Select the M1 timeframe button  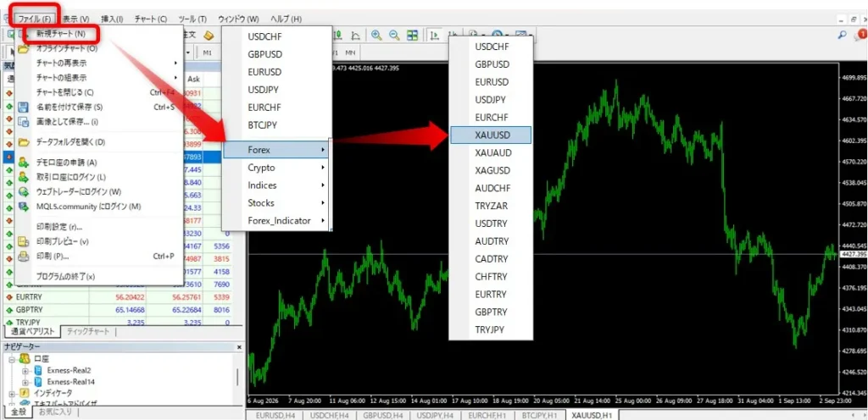[x=208, y=53]
